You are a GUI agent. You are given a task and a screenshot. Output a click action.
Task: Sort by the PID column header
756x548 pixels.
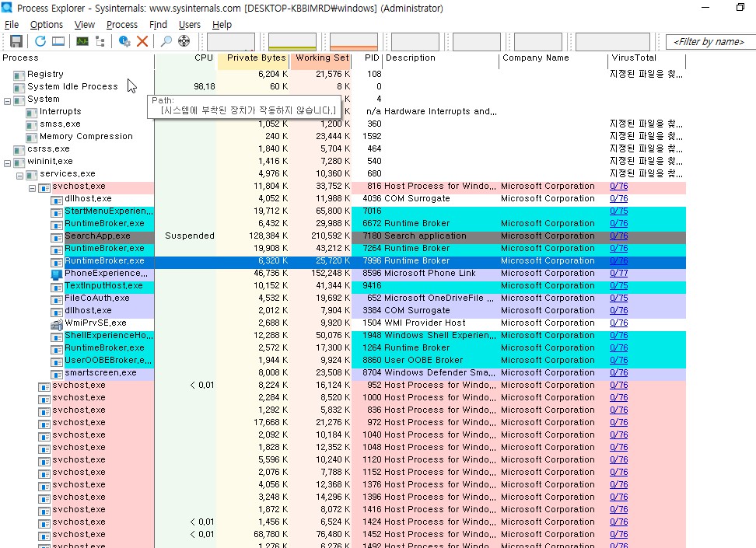pyautogui.click(x=367, y=58)
